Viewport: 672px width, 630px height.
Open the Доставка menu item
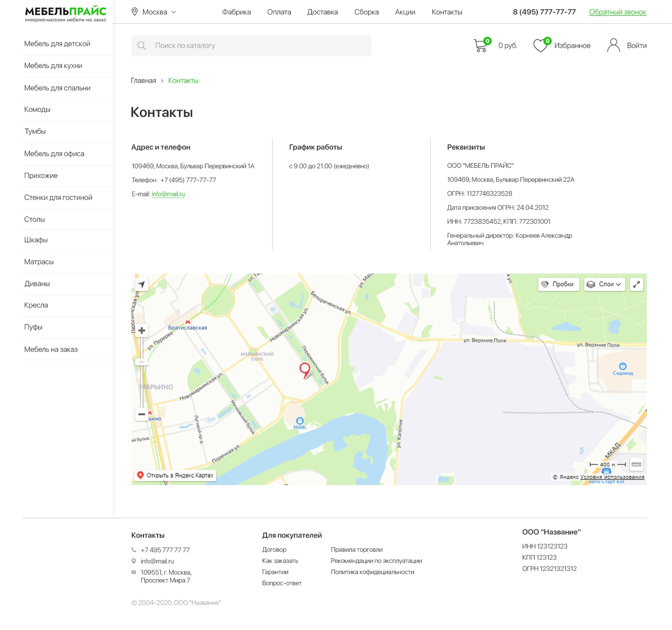click(322, 12)
